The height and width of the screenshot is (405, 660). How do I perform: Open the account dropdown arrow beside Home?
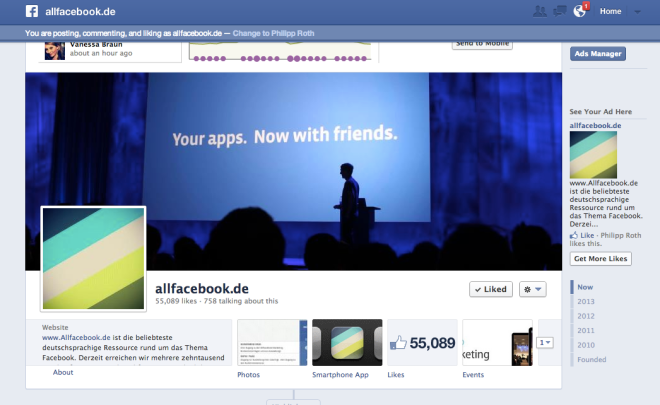point(637,12)
